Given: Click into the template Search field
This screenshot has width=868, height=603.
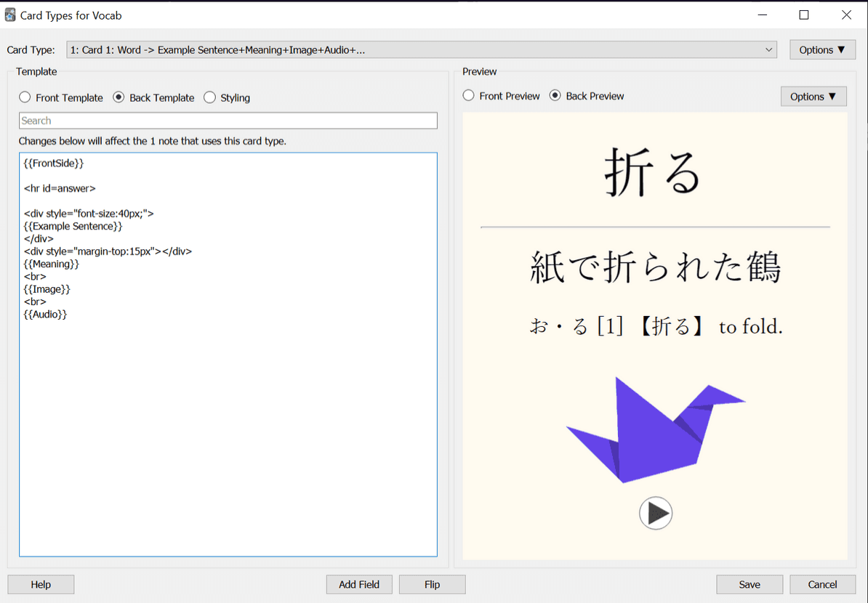Looking at the screenshot, I should click(228, 121).
